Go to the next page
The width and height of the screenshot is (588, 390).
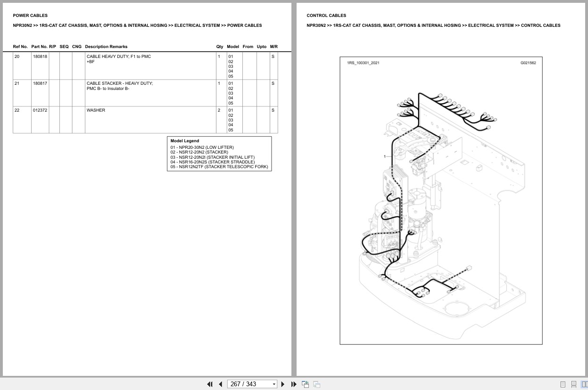click(283, 384)
